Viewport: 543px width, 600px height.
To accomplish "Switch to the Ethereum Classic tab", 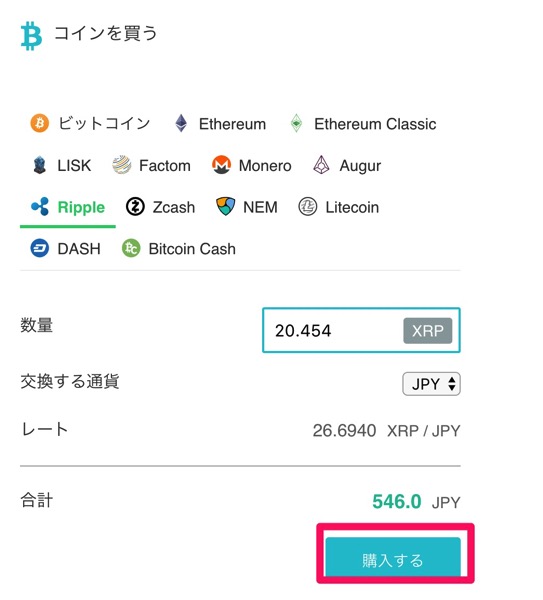I will (363, 124).
